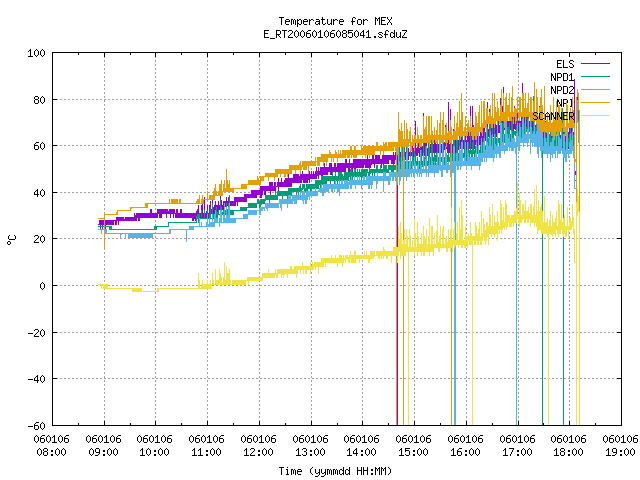Viewport: 640px width, 480px height.
Task: Click the green NPD1 legend line sample
Action: pyautogui.click(x=595, y=76)
